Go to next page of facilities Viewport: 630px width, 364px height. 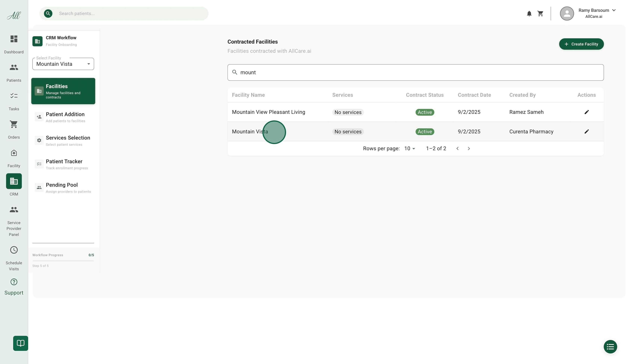click(x=469, y=149)
